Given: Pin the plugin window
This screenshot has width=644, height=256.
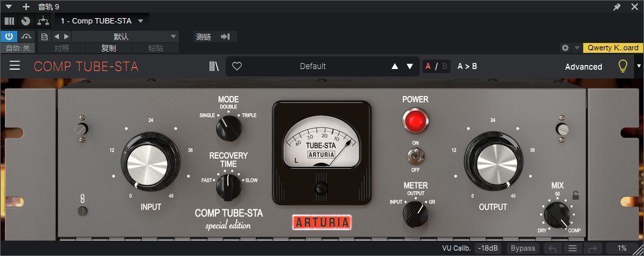Looking at the screenshot, I should click(617, 7).
